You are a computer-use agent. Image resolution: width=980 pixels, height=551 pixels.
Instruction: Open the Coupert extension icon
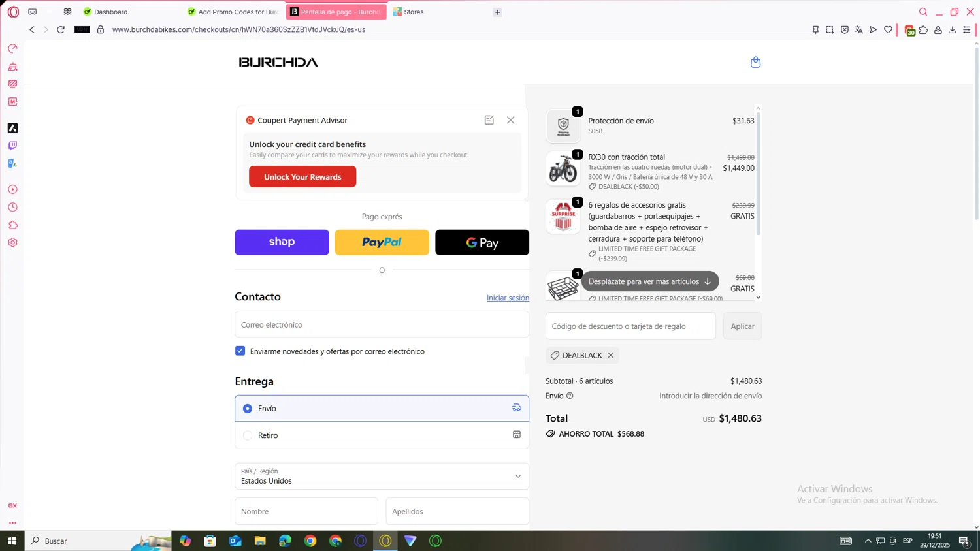(909, 30)
